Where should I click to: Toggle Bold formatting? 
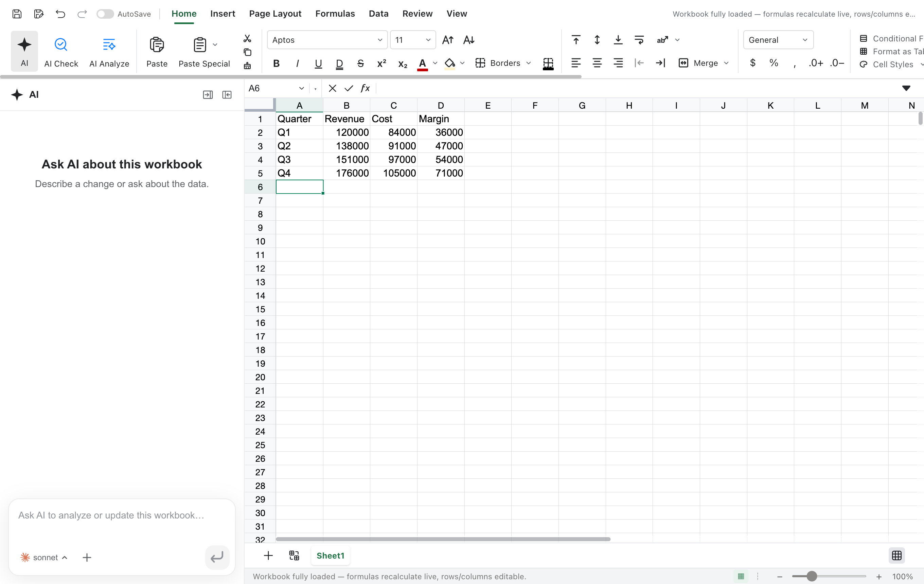276,63
